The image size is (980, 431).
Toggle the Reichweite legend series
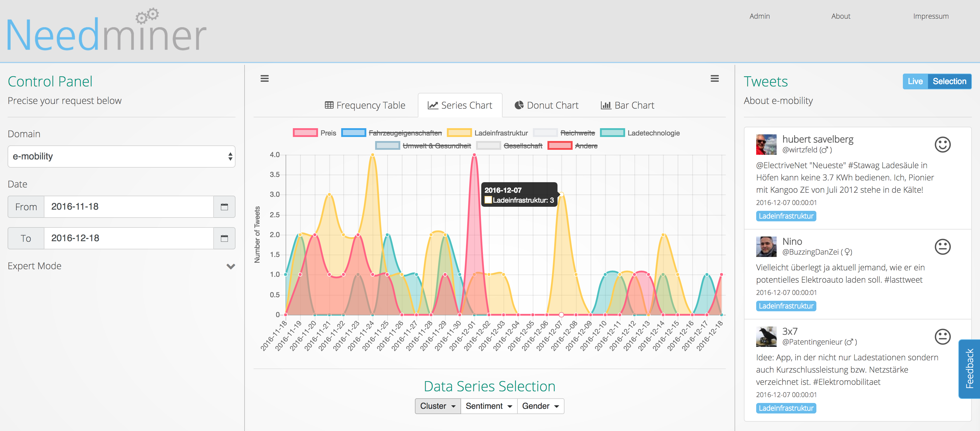pos(564,133)
